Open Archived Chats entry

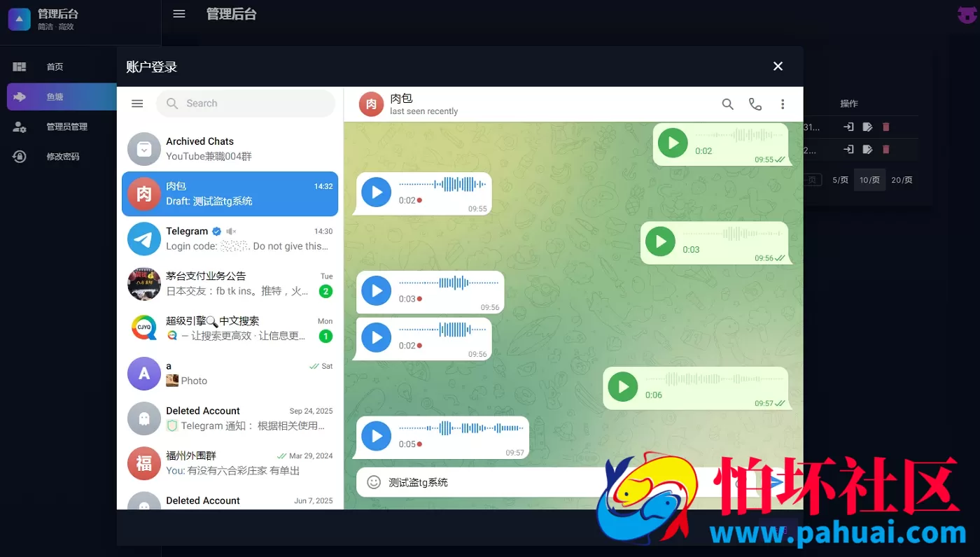coord(230,149)
